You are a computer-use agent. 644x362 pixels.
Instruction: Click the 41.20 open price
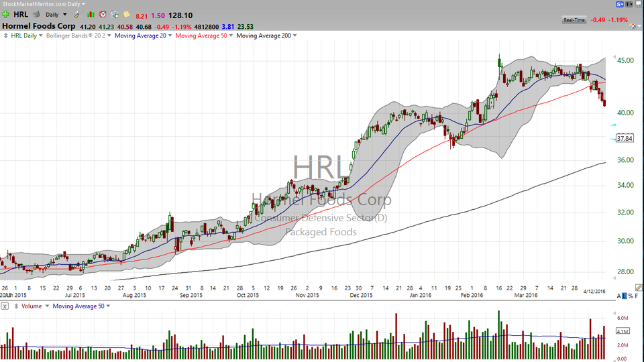tap(87, 27)
